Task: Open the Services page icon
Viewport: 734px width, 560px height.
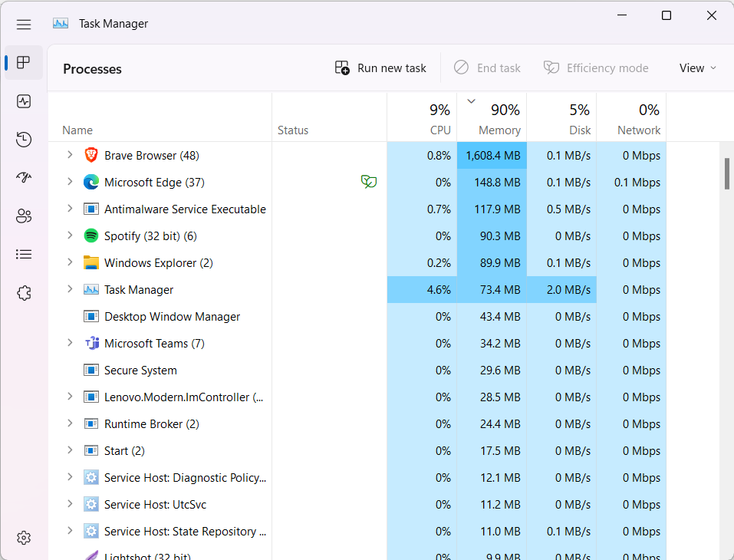Action: coord(24,293)
